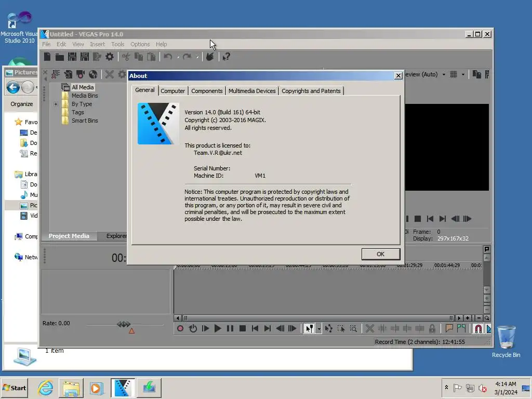Screen dimensions: 532x399
Task: Select the General tab in About dialog
Action: [144, 90]
